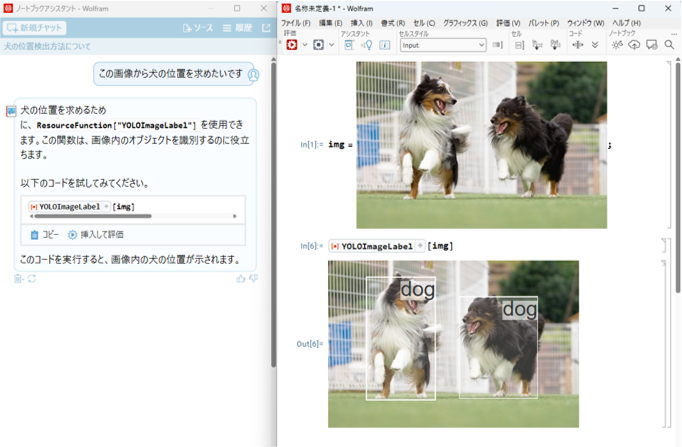Click the コピー button for the code

pos(45,235)
